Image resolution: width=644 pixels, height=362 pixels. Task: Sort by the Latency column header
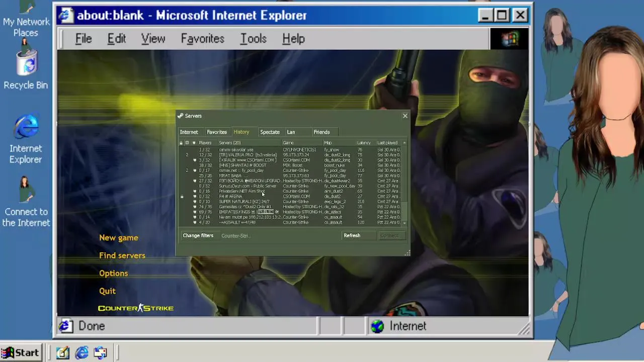coord(366,143)
